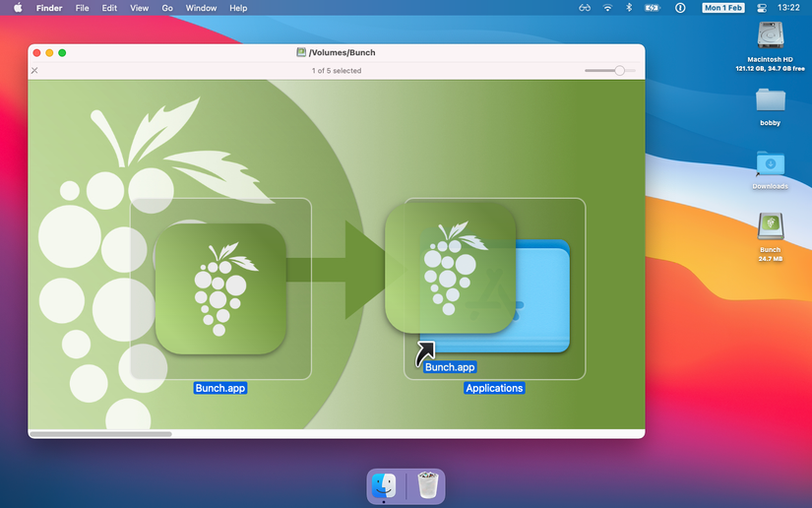The image size is (812, 508).
Task: Click the dragged Bunch.app alias label
Action: click(x=450, y=367)
